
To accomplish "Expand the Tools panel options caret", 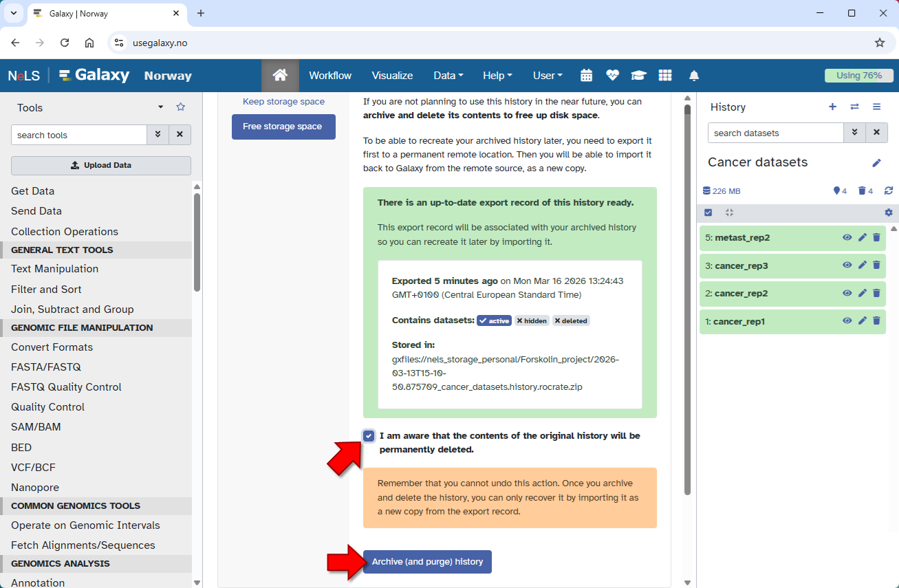I will pyautogui.click(x=160, y=107).
